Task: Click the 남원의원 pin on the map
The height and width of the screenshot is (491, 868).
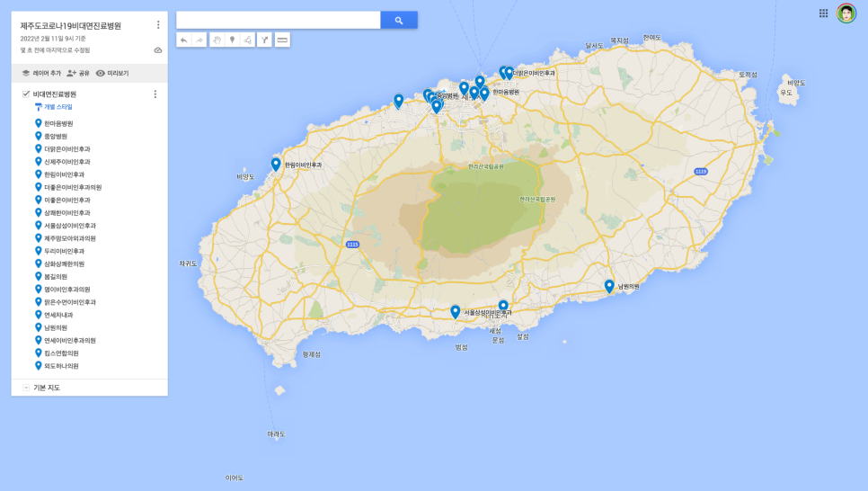Action: pyautogui.click(x=609, y=286)
